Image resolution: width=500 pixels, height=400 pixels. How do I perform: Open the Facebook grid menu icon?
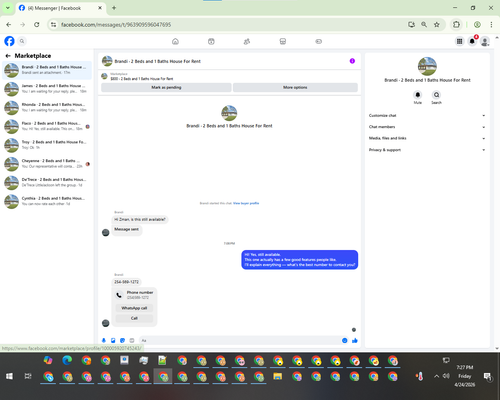pyautogui.click(x=459, y=41)
